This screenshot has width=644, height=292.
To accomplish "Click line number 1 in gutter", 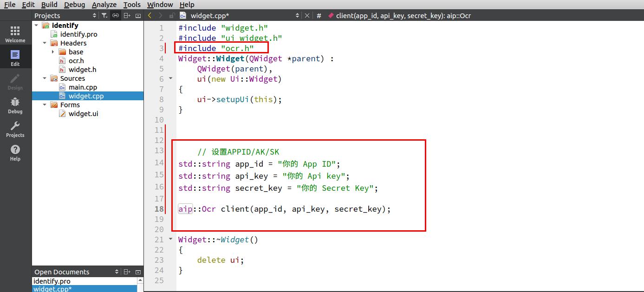I will pyautogui.click(x=162, y=28).
